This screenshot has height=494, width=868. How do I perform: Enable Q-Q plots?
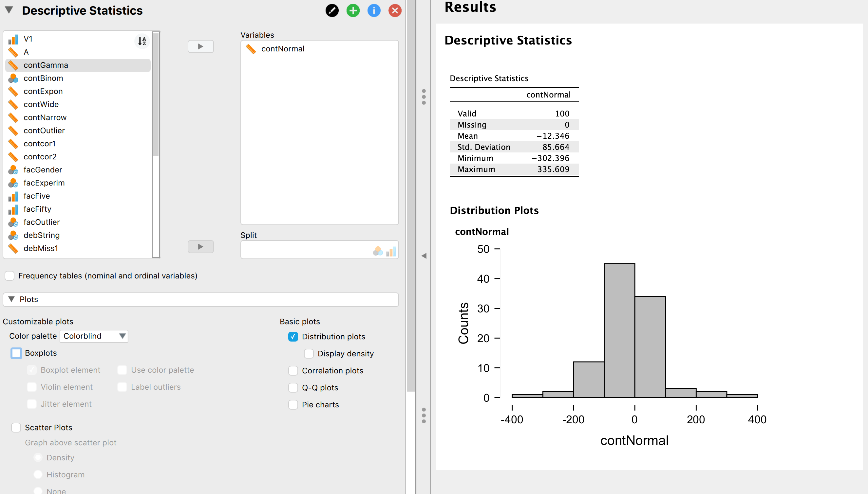click(x=293, y=387)
